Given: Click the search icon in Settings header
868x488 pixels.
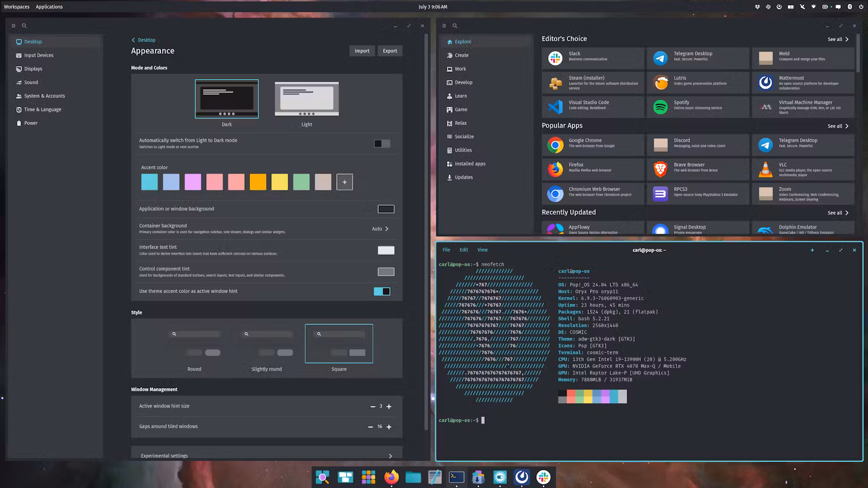Looking at the screenshot, I should click(24, 26).
